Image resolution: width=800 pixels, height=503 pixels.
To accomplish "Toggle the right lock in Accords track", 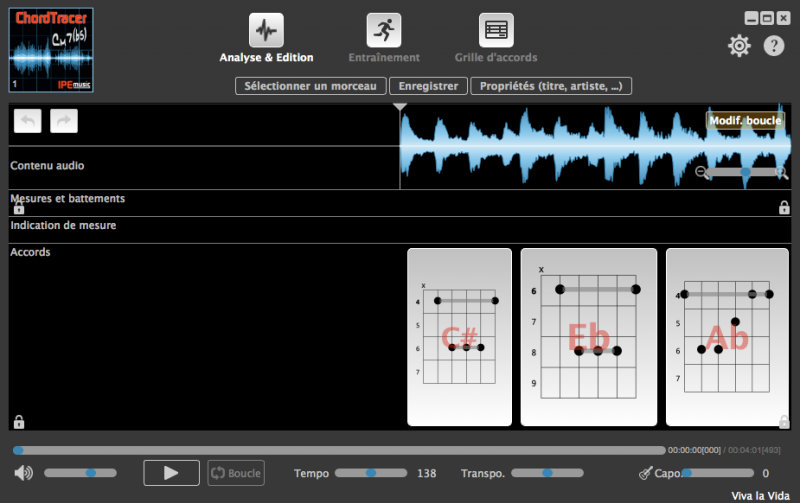I will [784, 421].
